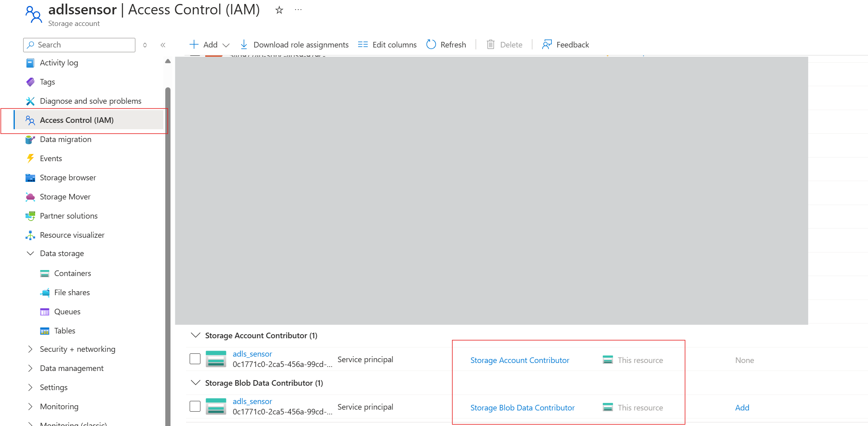Image resolution: width=868 pixels, height=426 pixels.
Task: Open Edit columns in the toolbar
Action: [386, 44]
